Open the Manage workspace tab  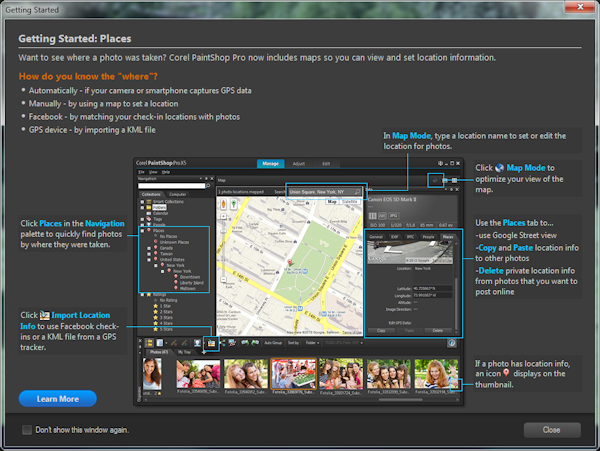point(270,163)
